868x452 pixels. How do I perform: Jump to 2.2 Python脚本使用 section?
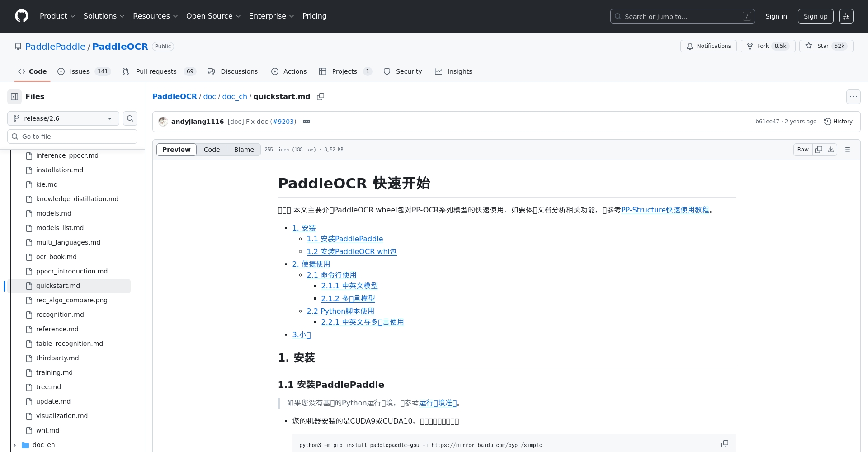click(340, 311)
